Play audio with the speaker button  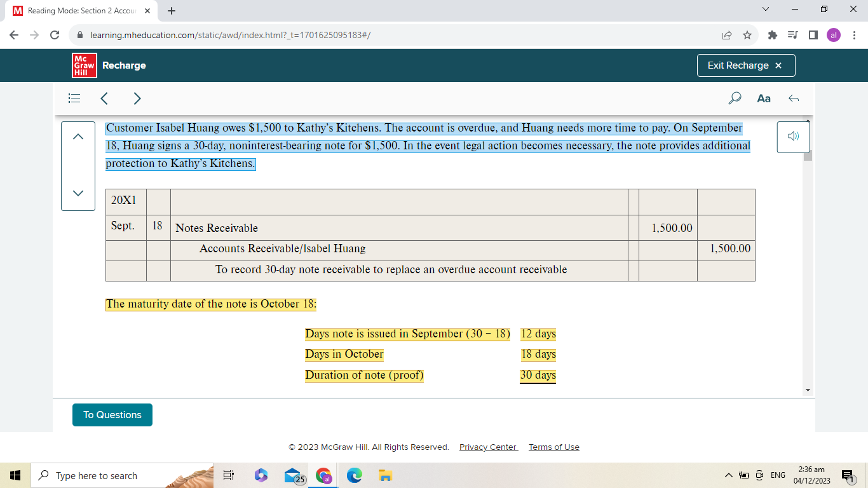click(793, 137)
